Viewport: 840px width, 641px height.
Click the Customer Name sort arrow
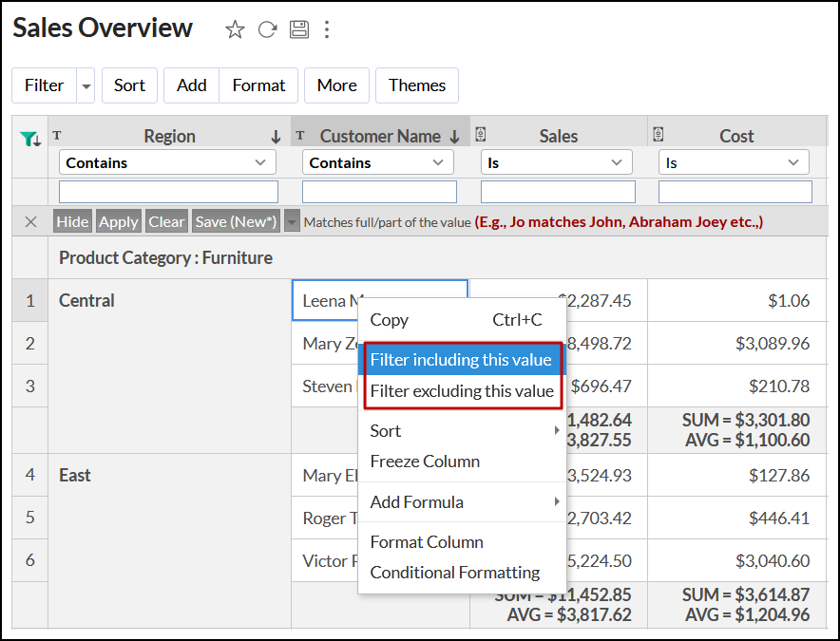point(454,137)
